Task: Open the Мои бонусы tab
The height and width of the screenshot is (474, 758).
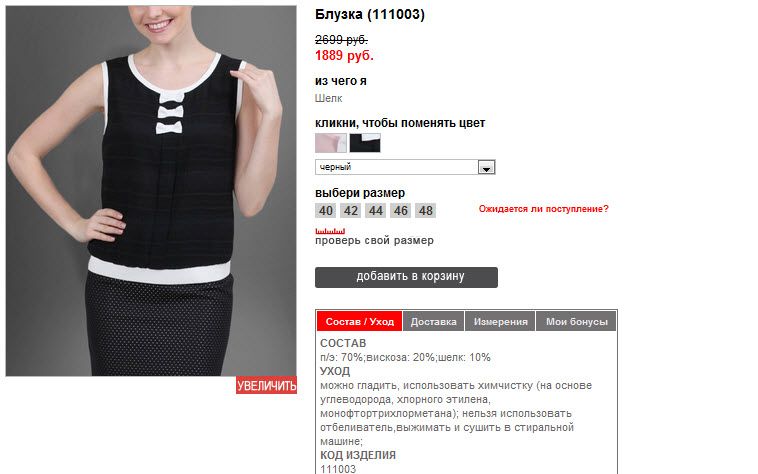Action: coord(577,321)
